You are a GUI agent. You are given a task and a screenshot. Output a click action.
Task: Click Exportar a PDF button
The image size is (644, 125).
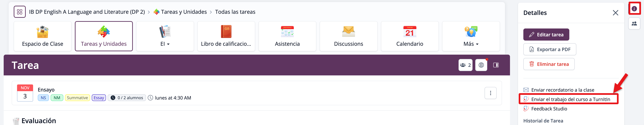pyautogui.click(x=549, y=49)
